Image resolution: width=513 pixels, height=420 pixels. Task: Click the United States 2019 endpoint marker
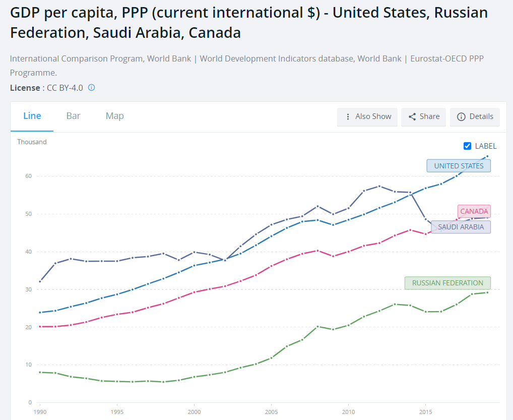(487, 156)
